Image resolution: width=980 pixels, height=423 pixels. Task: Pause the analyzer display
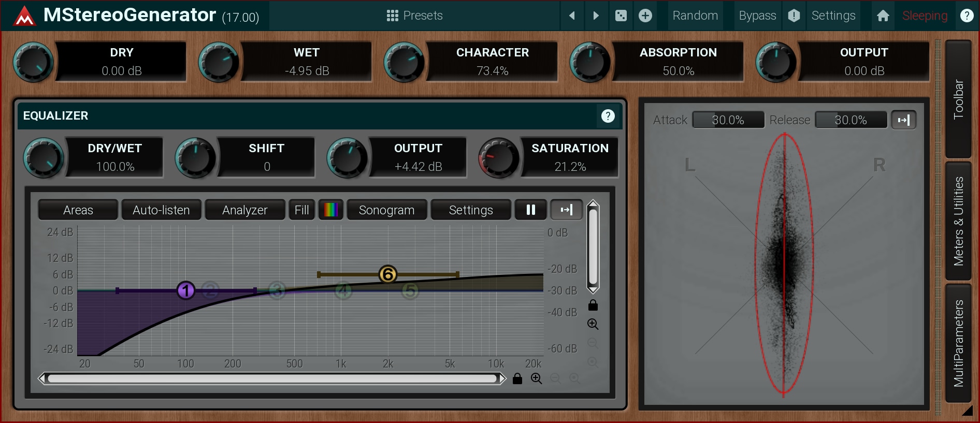pos(530,210)
